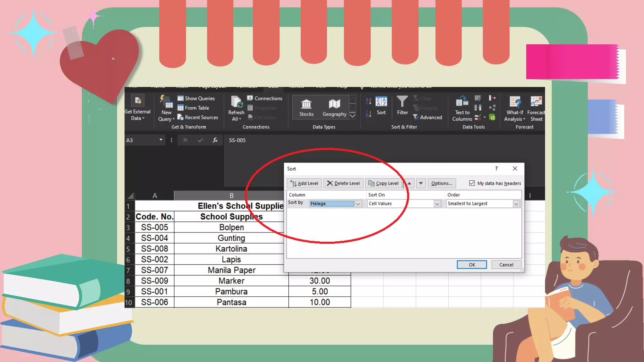Open the Sort On Cell Values dropdown
Viewport: 644px width, 362px height.
pyautogui.click(x=437, y=204)
